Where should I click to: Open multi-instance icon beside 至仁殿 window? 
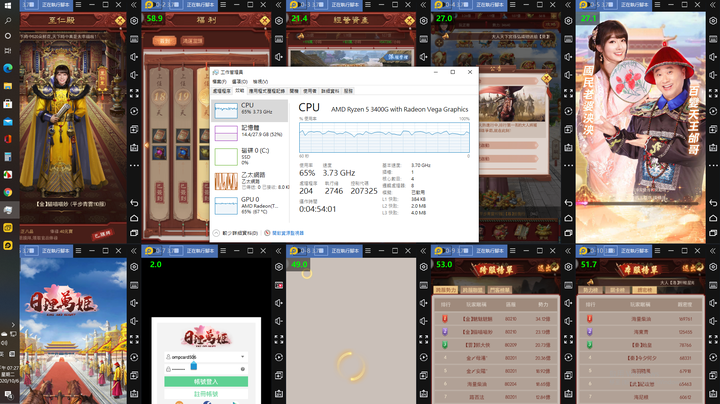tap(134, 129)
